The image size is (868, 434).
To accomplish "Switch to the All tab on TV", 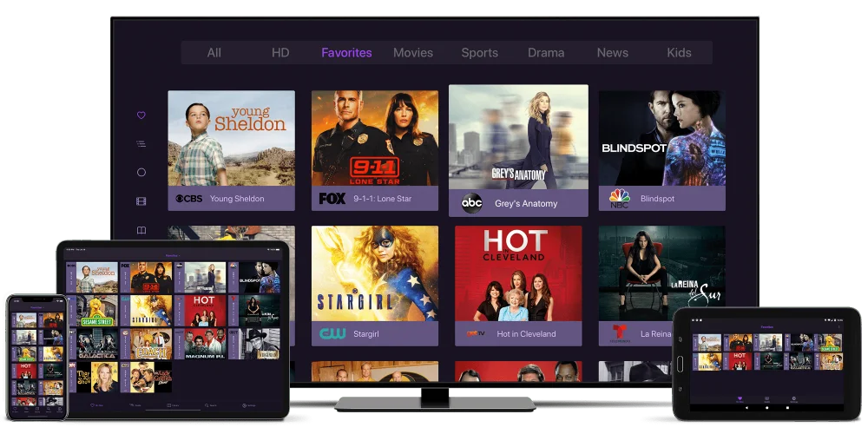I will [214, 53].
